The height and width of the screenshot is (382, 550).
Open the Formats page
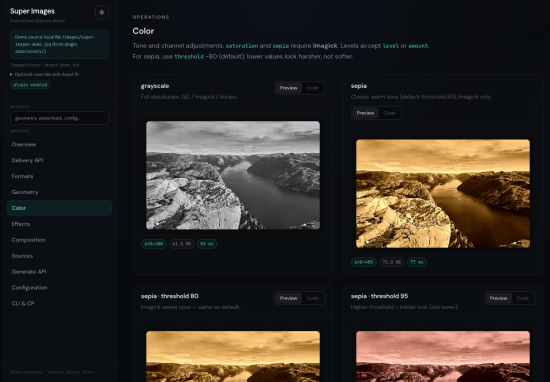(x=59, y=176)
